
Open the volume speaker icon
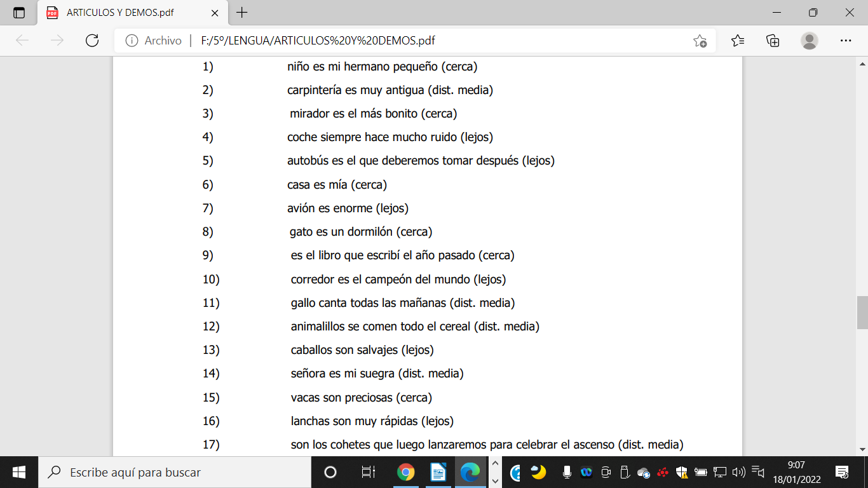[738, 472]
